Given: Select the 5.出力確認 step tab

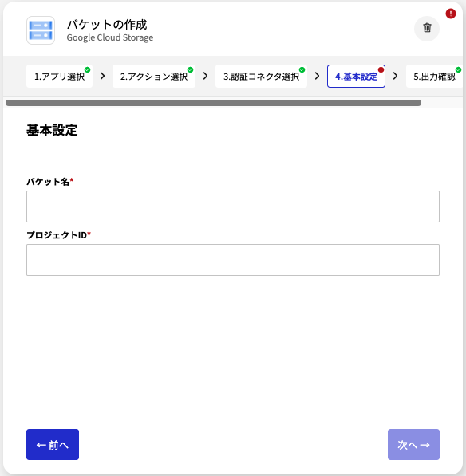Looking at the screenshot, I should tap(434, 77).
